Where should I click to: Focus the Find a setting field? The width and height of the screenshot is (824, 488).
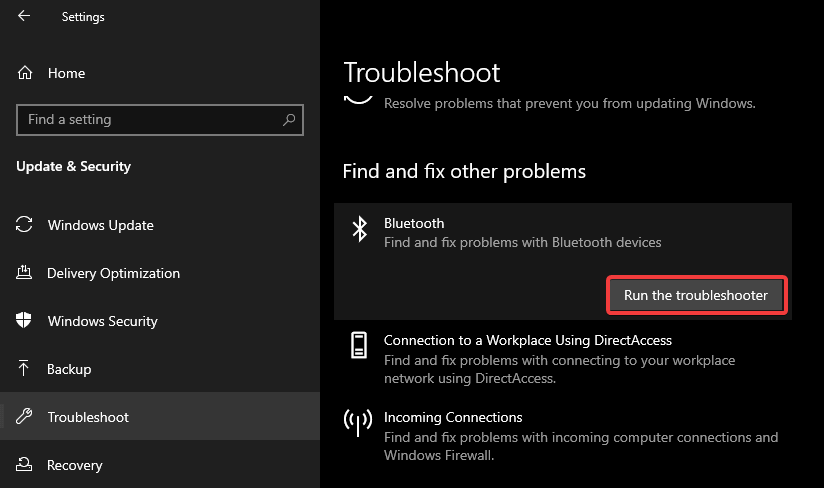(160, 120)
